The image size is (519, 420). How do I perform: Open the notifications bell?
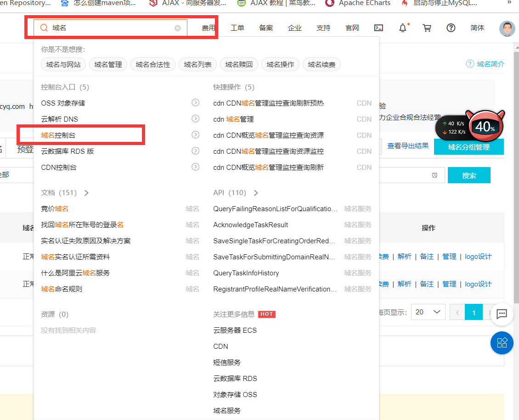[403, 28]
